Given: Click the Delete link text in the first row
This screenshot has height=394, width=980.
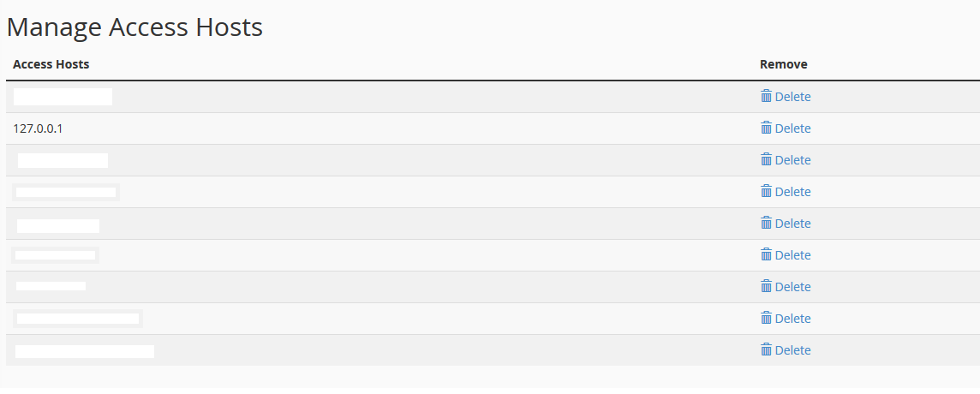Looking at the screenshot, I should [792, 97].
